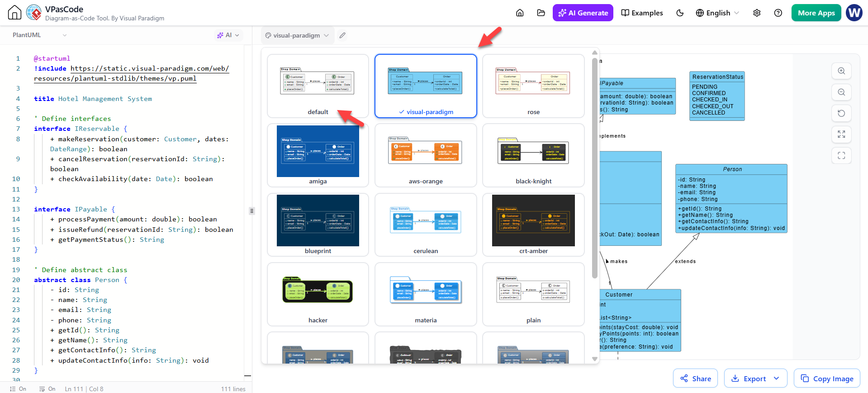Open the user profile avatar W
This screenshot has width=868, height=393.
point(854,13)
